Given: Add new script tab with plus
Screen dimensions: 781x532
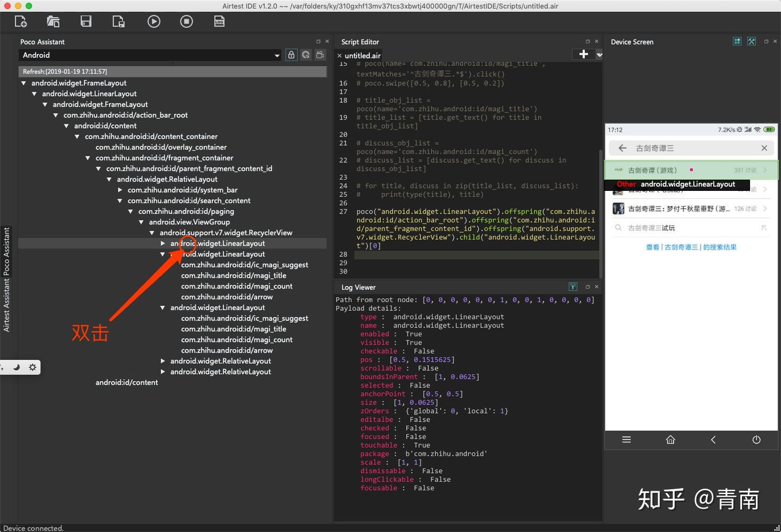Looking at the screenshot, I should (x=584, y=54).
